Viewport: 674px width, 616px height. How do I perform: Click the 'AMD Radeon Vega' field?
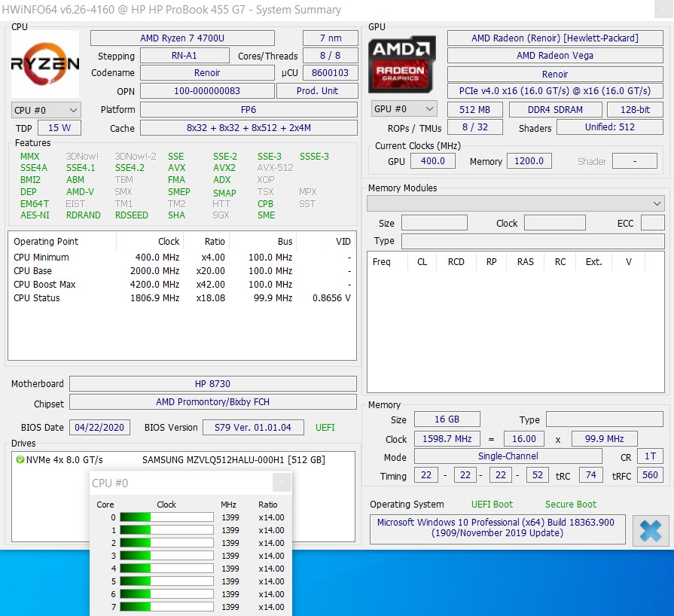(x=555, y=56)
